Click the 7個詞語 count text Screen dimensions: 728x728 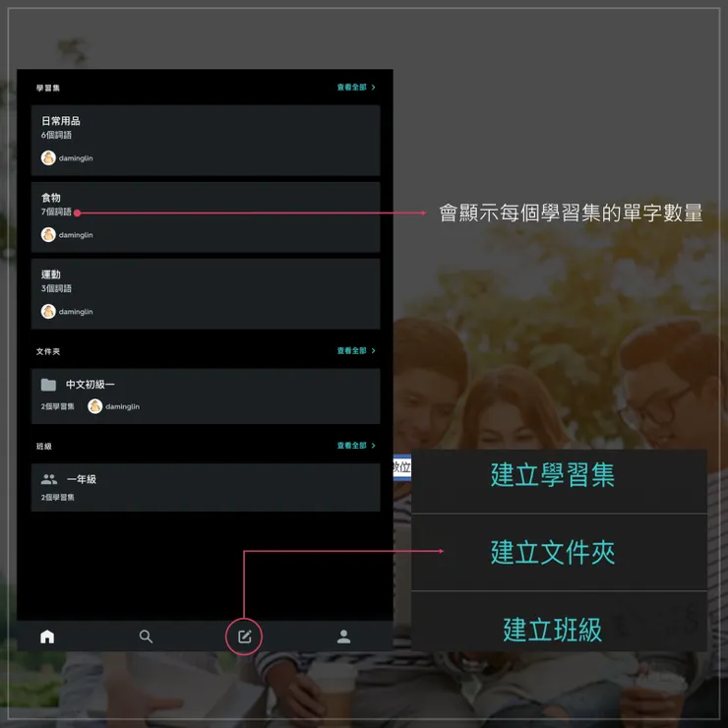pos(56,212)
